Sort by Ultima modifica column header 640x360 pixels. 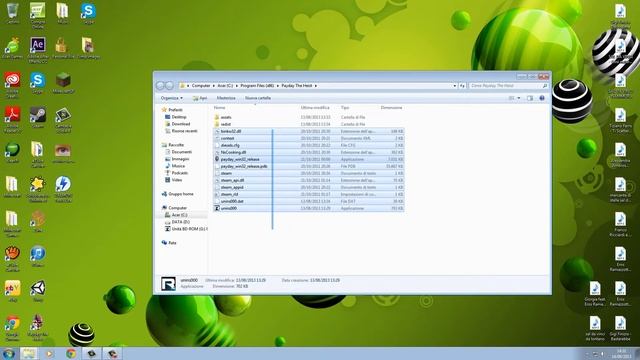(x=315, y=108)
